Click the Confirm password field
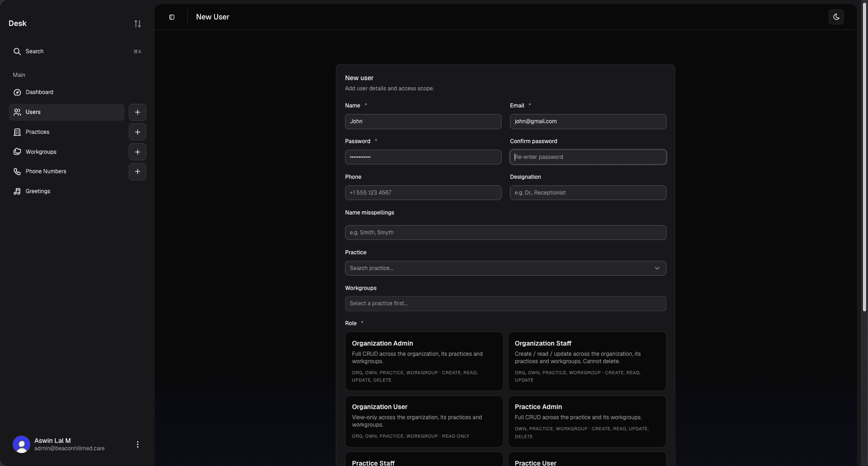This screenshot has width=868, height=466. 588,157
